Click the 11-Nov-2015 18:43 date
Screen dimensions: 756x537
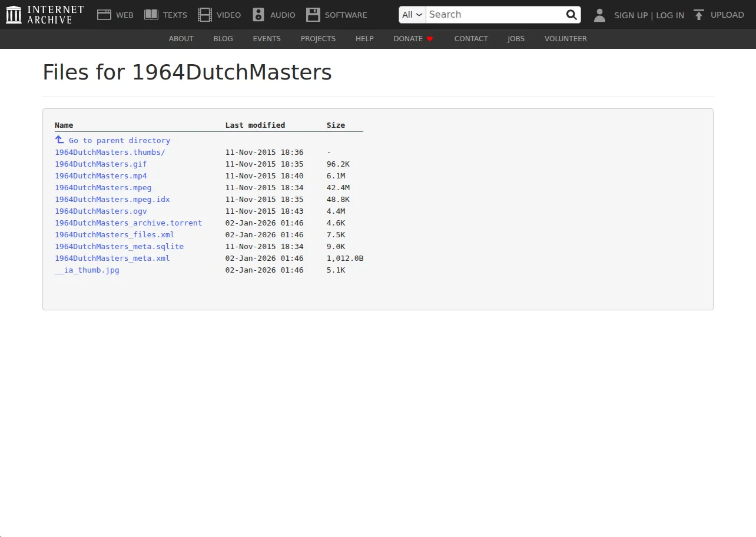click(264, 211)
